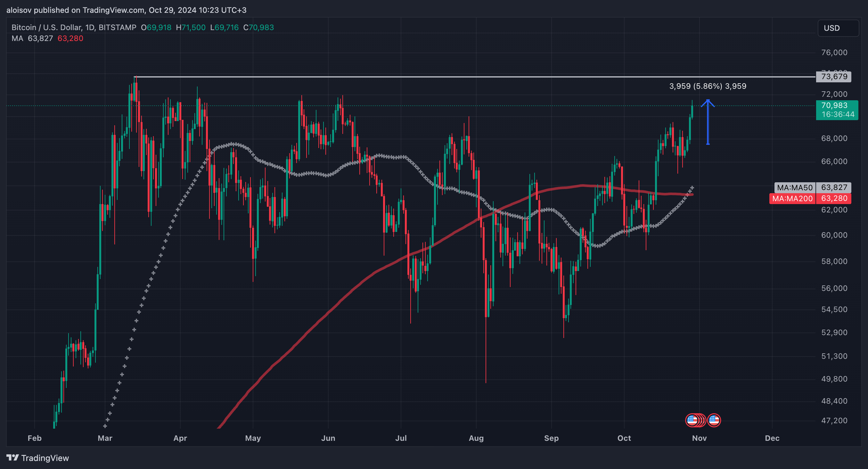
Task: Click the 54,500 price axis label
Action: pyautogui.click(x=834, y=310)
